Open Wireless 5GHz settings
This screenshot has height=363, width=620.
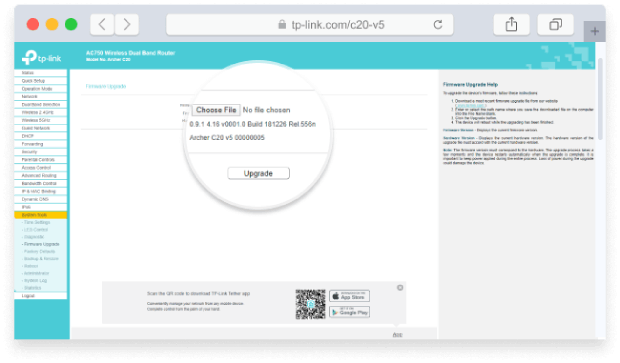pos(40,120)
